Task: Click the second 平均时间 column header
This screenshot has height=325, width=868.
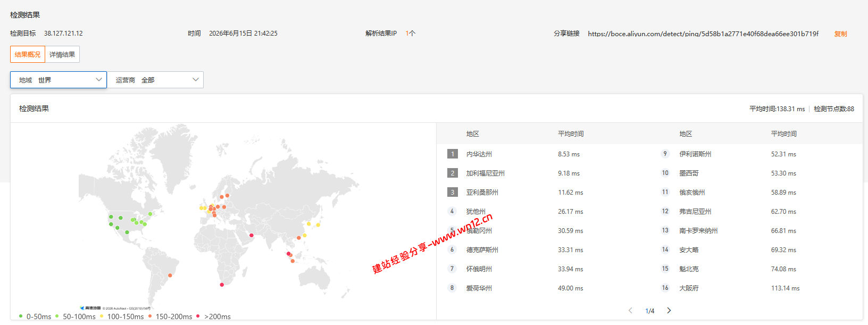Action: coord(783,134)
